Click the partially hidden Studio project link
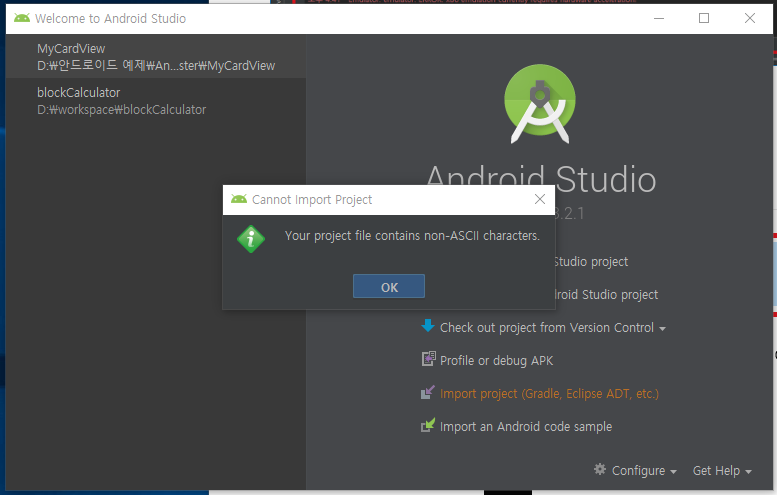 pos(591,262)
